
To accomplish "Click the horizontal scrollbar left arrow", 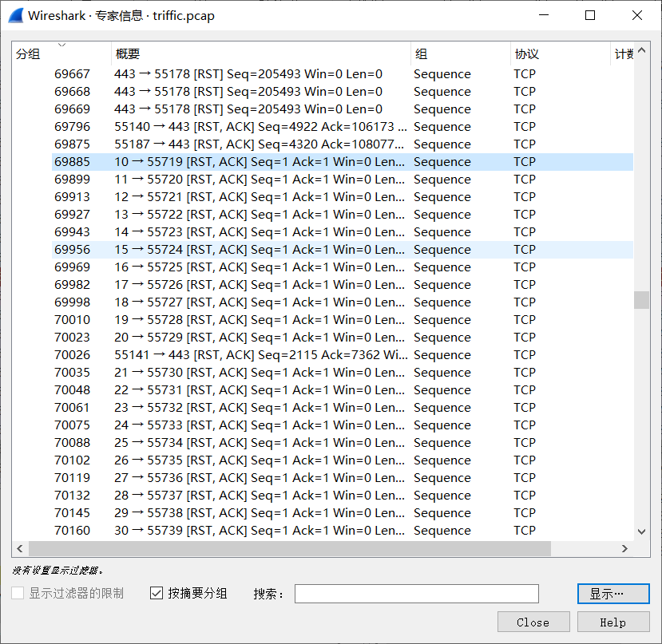I will tap(20, 548).
